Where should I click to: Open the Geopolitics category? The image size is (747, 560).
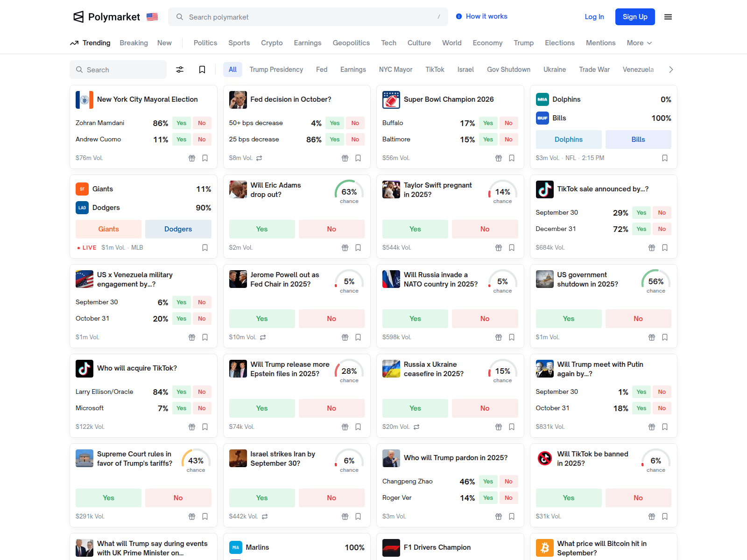[x=351, y=43]
